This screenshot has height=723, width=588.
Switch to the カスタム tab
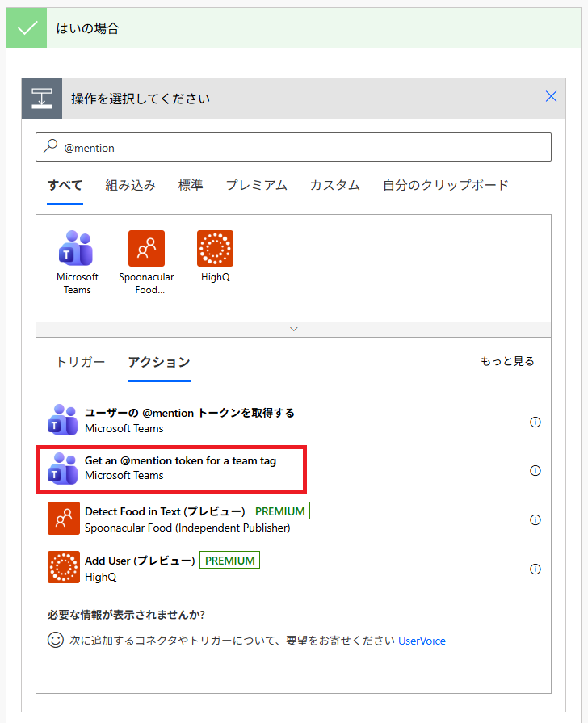click(334, 185)
